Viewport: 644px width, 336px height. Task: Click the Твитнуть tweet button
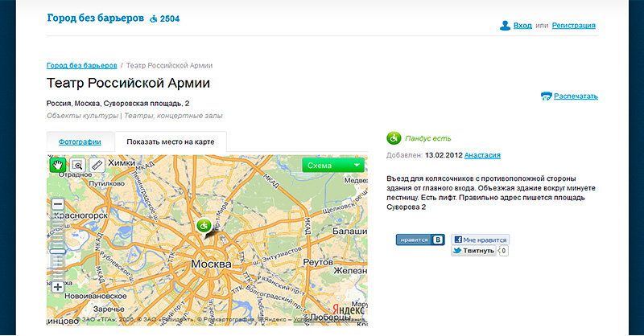(x=473, y=251)
